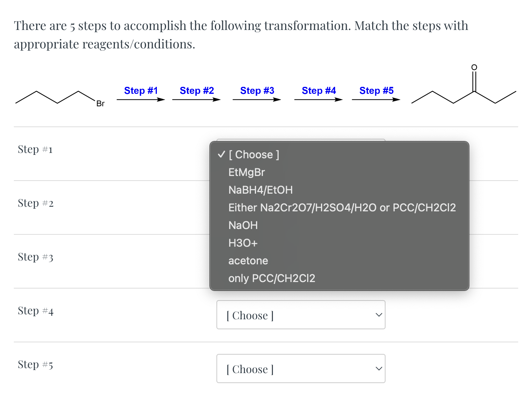
Task: Select NaOH from the dropdown list
Action: pos(243,225)
